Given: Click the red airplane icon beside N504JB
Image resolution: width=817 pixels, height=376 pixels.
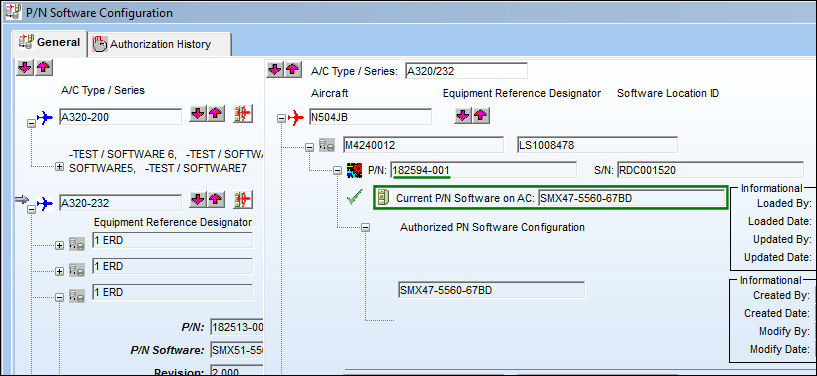Looking at the screenshot, I should [295, 118].
